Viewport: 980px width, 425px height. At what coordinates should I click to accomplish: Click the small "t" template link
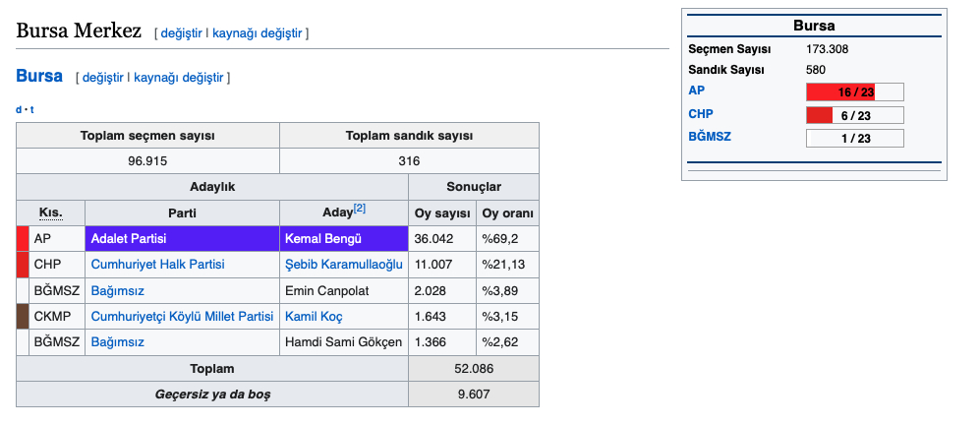(x=31, y=109)
